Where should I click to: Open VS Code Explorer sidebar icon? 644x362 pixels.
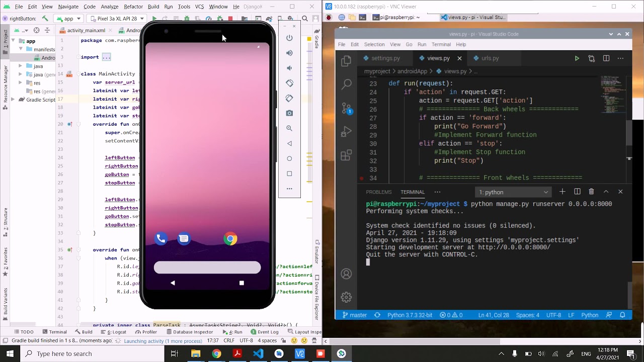(346, 61)
